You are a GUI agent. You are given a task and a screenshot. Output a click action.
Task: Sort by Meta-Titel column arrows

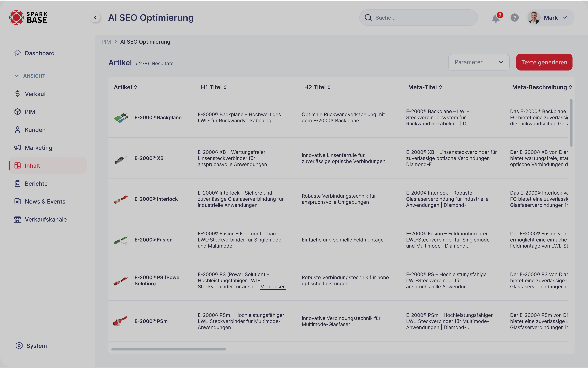[440, 87]
